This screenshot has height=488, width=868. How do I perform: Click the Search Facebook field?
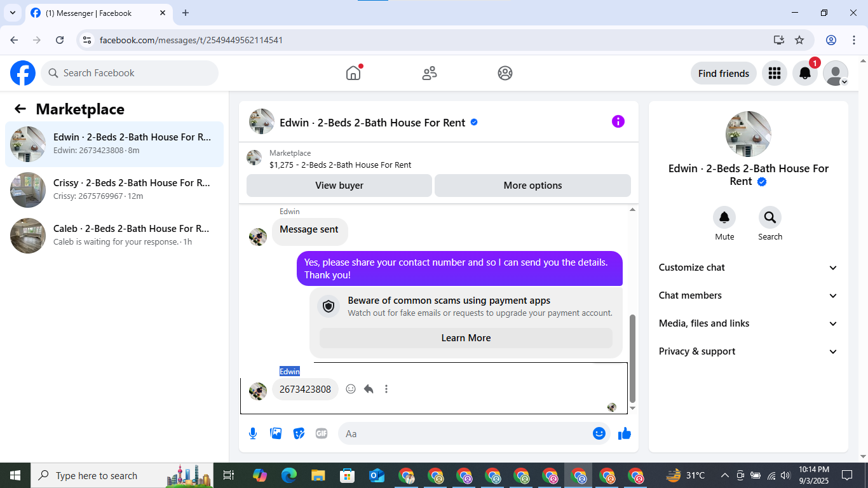(130, 73)
